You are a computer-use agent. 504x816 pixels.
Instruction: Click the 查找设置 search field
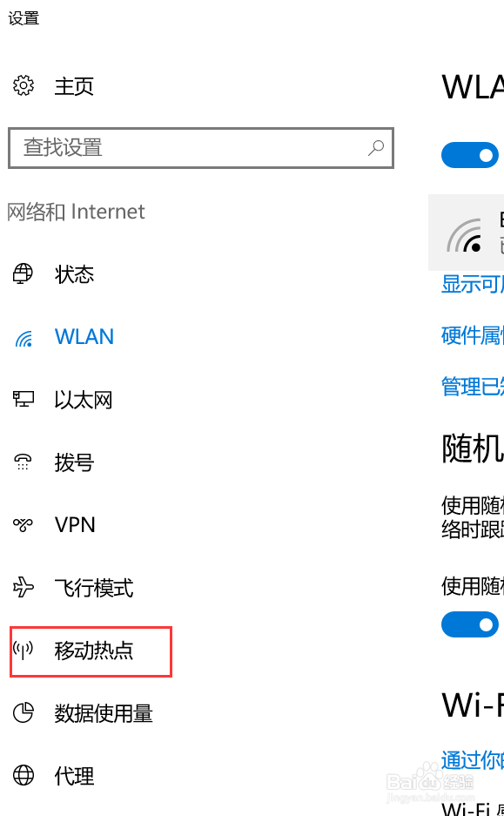point(201,148)
